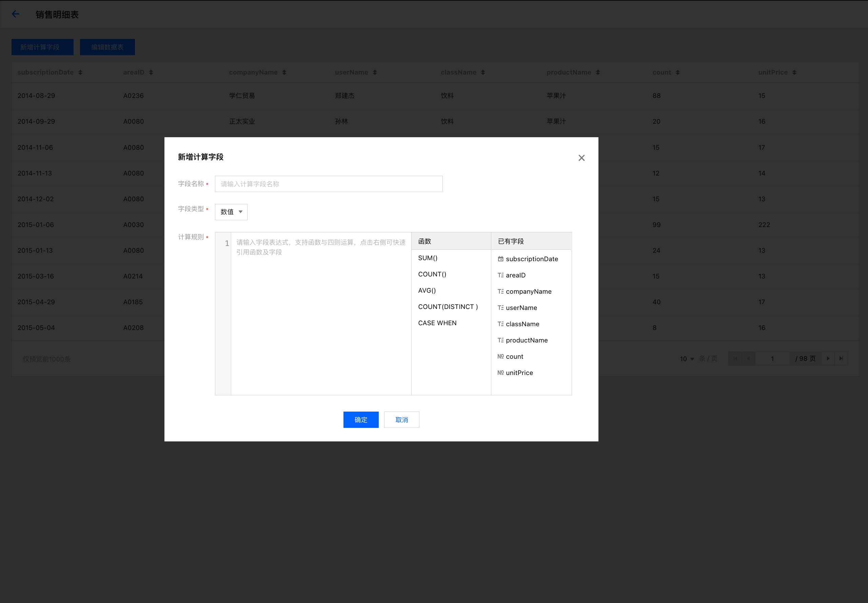
Task: Click sort icon on subscriptionDate column header
Action: coord(80,72)
